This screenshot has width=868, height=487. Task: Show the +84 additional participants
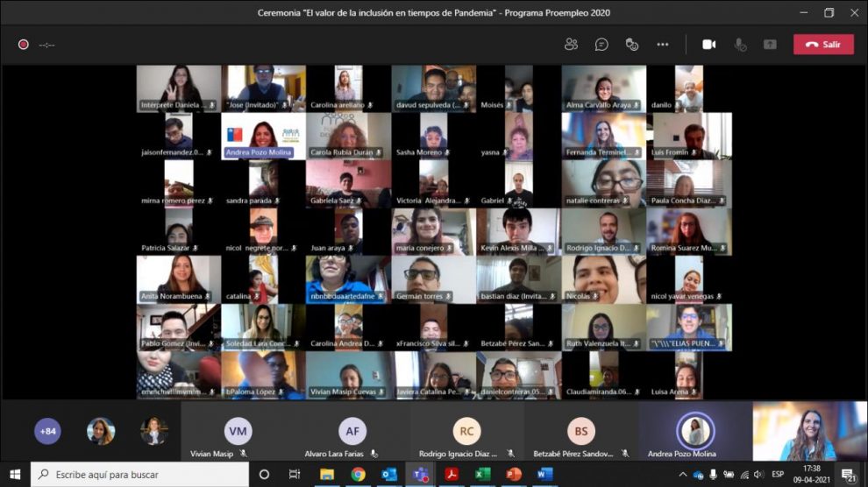point(47,431)
